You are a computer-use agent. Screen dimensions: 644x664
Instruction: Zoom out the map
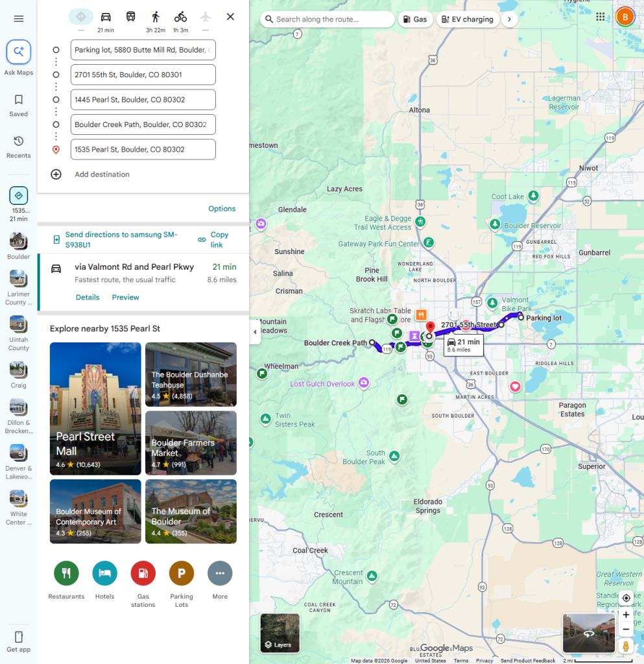(x=626, y=629)
